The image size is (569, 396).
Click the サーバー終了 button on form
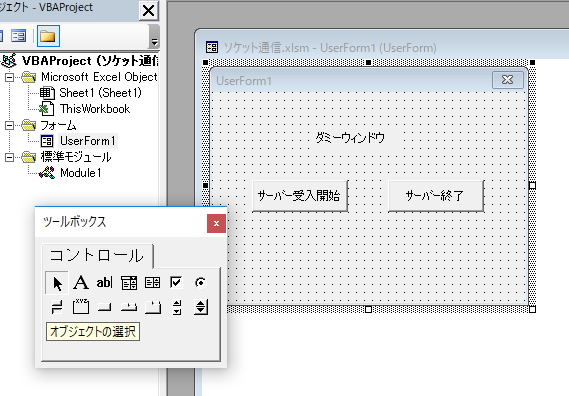coord(435,196)
